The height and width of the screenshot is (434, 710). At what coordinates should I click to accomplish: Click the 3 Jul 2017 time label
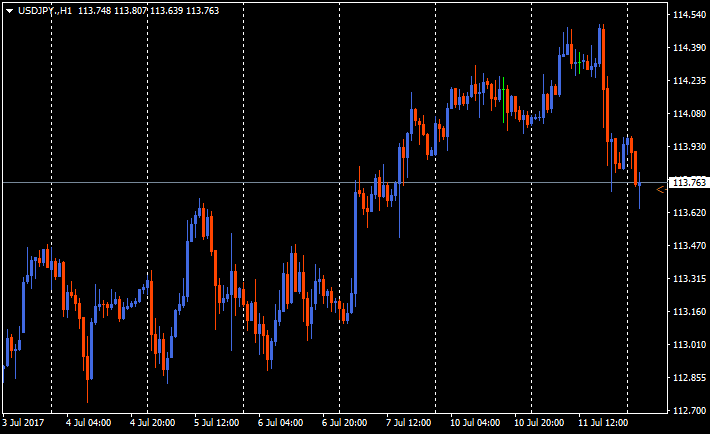(24, 423)
